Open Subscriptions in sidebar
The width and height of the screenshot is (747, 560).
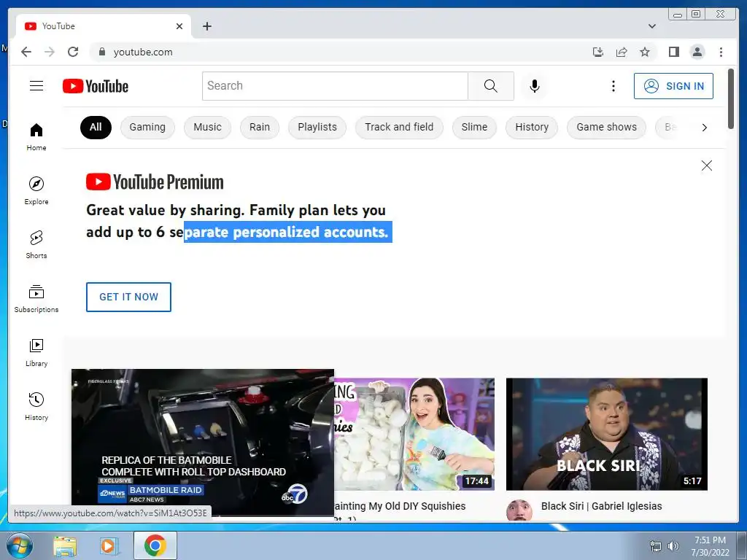[36, 298]
